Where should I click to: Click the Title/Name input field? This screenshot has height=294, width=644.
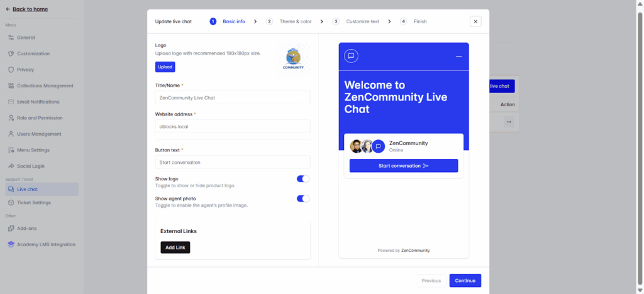pos(233,97)
